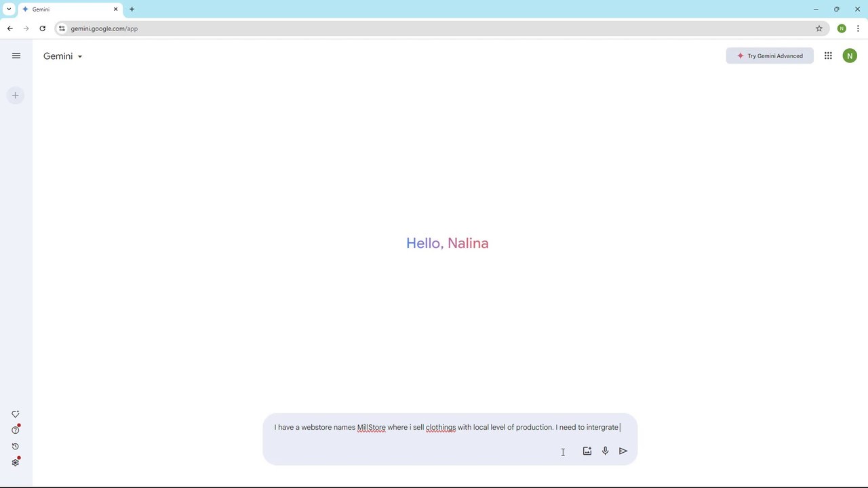The height and width of the screenshot is (488, 868).
Task: Click the misspelled word clothings
Action: tap(441, 428)
